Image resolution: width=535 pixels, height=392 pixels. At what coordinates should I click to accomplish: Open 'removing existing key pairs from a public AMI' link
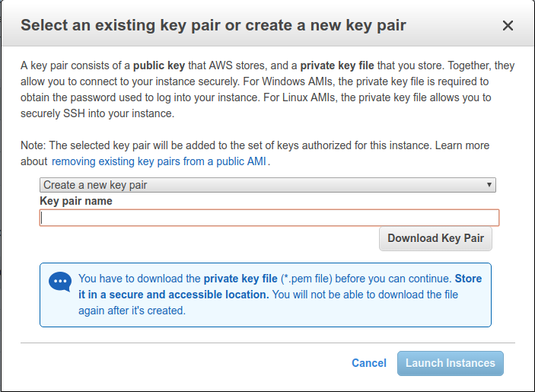pos(161,161)
